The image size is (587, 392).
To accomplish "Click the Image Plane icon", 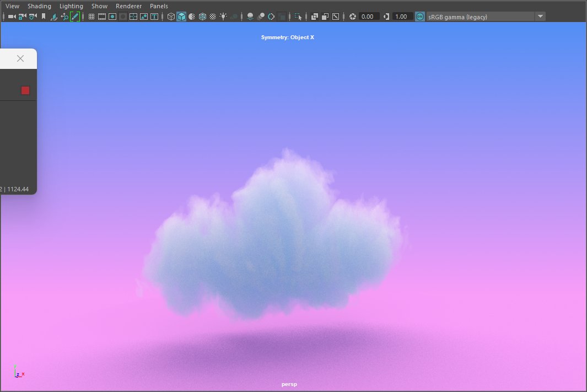I will pyautogui.click(x=54, y=17).
